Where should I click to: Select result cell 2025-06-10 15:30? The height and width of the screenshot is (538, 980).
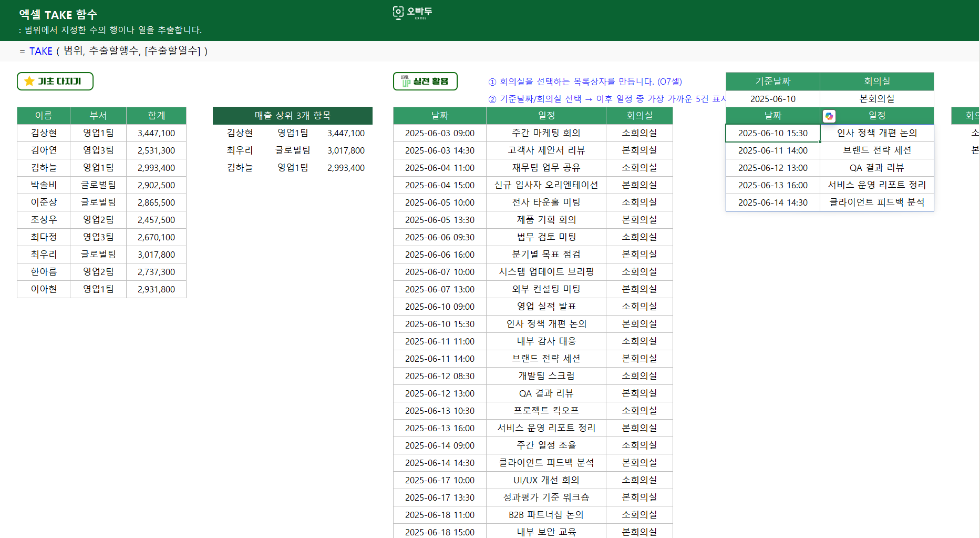772,133
